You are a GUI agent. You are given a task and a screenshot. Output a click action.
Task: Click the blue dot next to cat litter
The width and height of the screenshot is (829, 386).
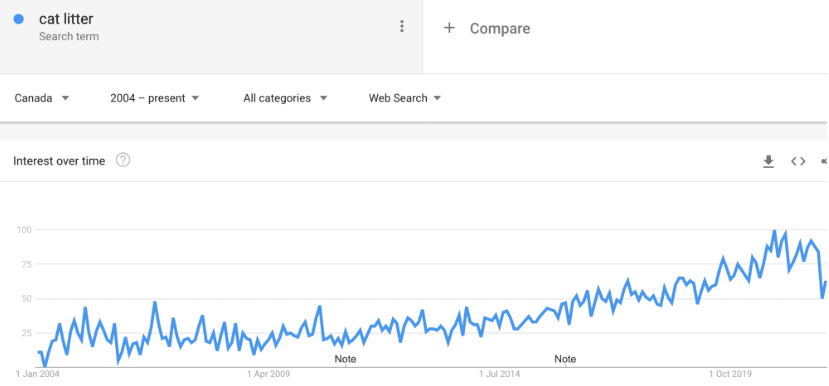[x=19, y=19]
